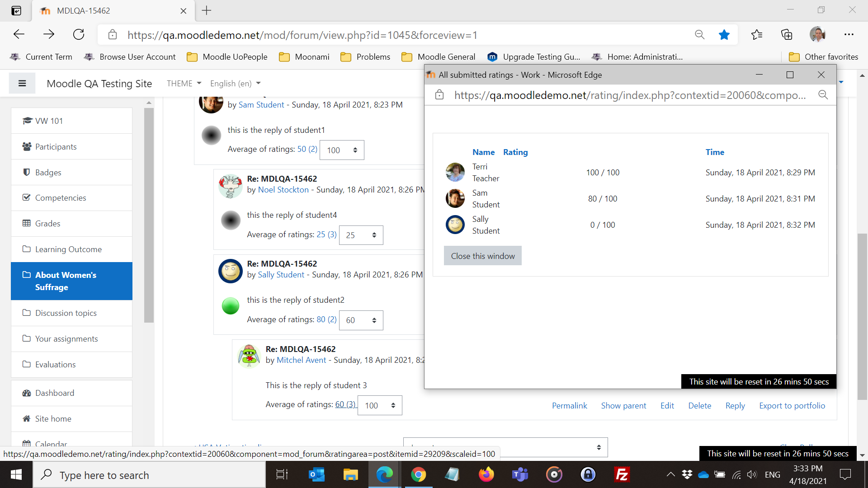Open rating dropdown showing 60 for student2 reply
This screenshot has width=868, height=488.
[x=361, y=320]
